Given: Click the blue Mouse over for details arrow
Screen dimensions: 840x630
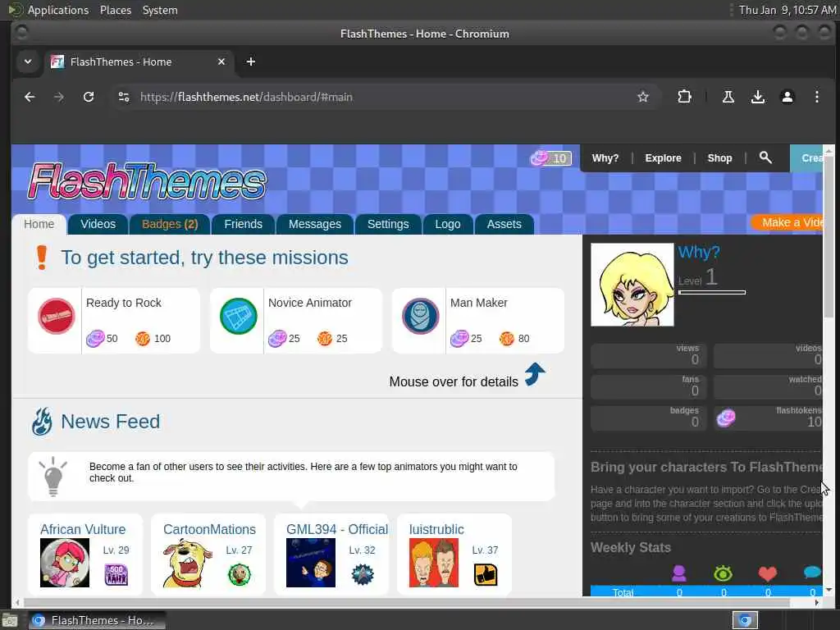Looking at the screenshot, I should (x=534, y=374).
